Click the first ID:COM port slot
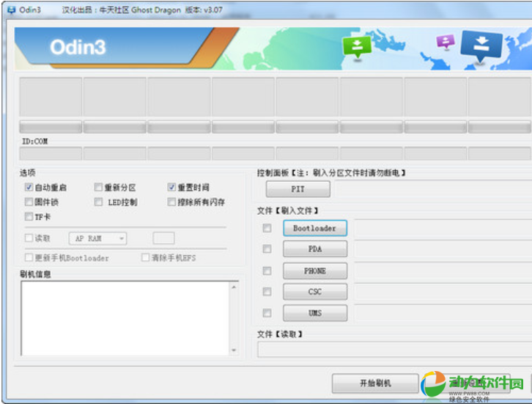 tap(51, 153)
